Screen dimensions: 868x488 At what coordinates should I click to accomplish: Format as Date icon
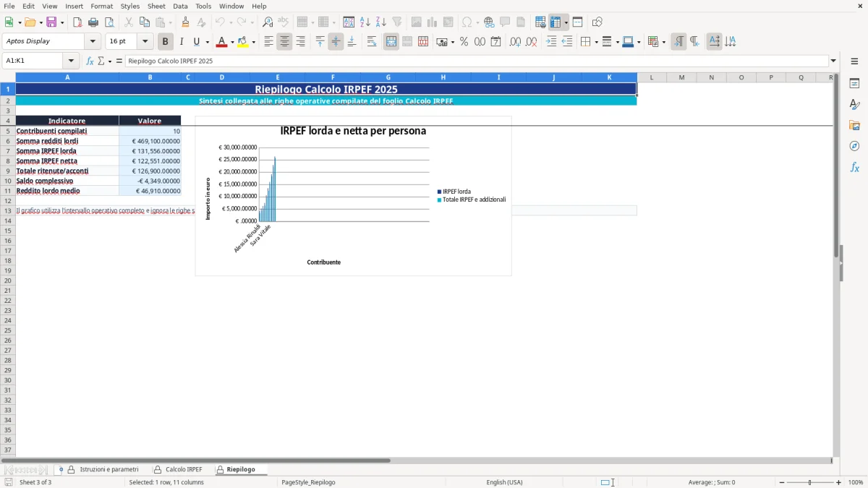coord(495,42)
